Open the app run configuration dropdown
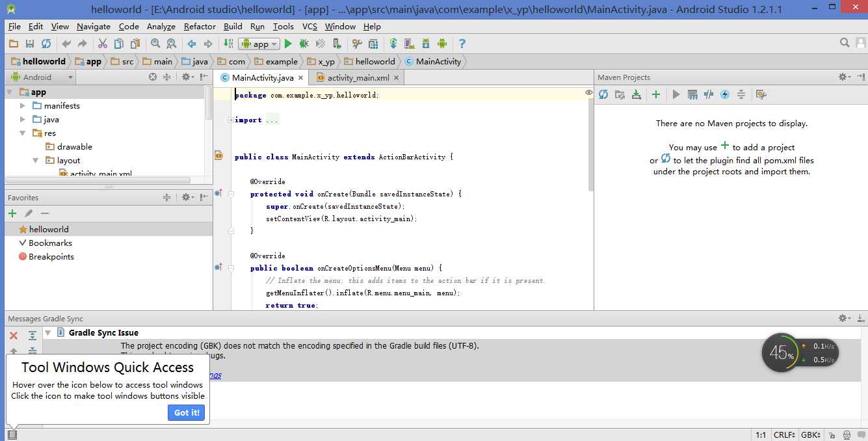868x441 pixels. (x=259, y=44)
